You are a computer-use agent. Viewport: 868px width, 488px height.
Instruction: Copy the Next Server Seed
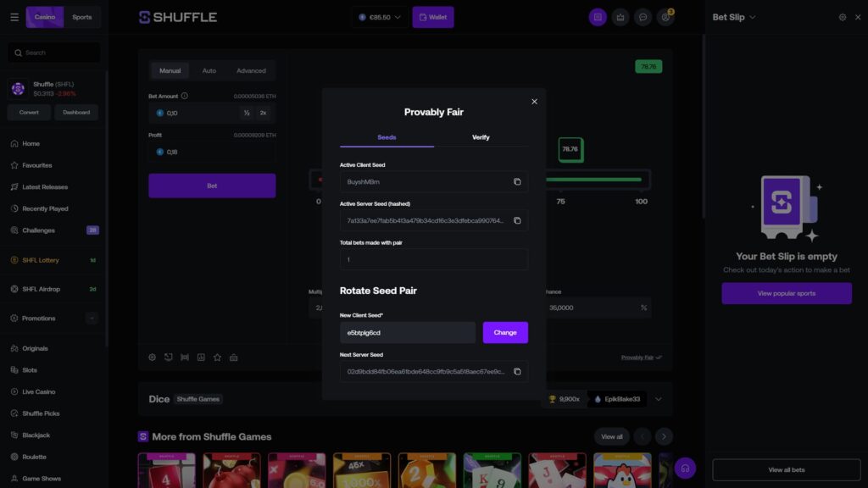pyautogui.click(x=517, y=371)
